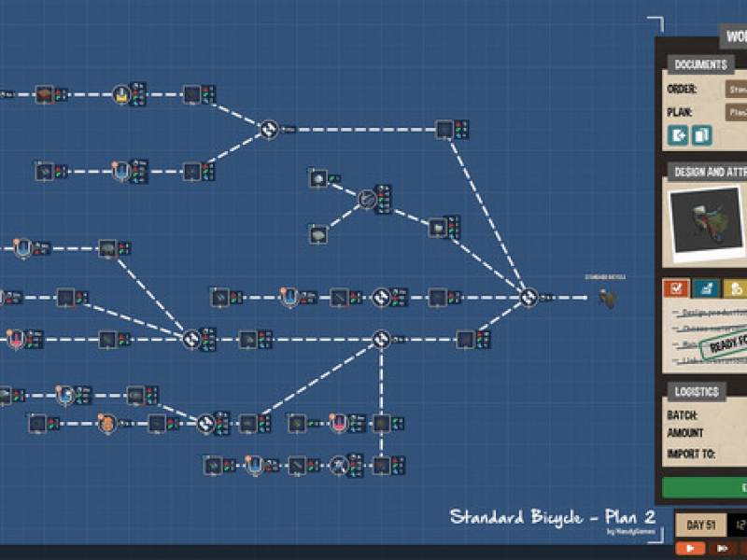Select the component node after top assembly
The width and height of the screenshot is (747, 560).
(x=445, y=129)
